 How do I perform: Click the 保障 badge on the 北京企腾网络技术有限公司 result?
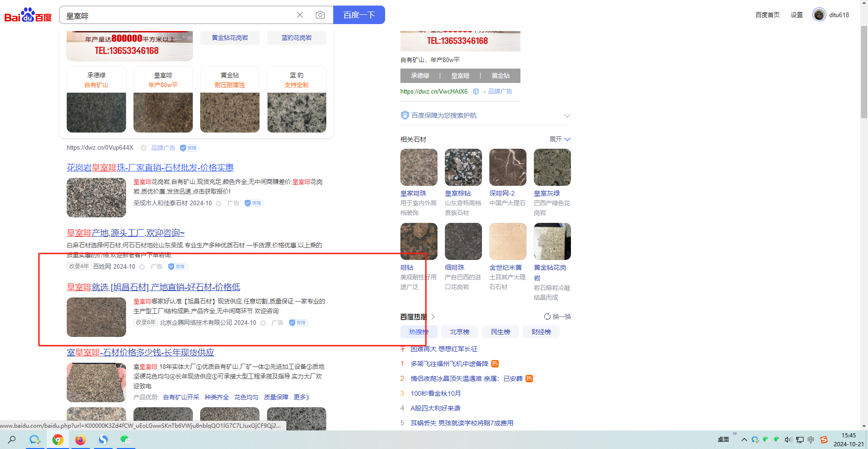[298, 323]
